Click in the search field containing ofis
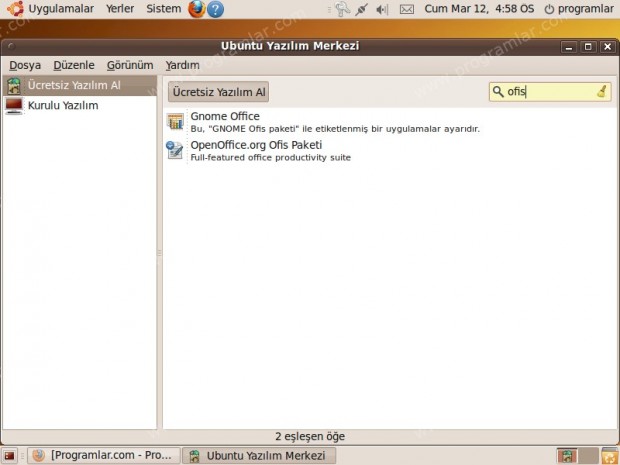The width and height of the screenshot is (620, 465). pyautogui.click(x=550, y=92)
